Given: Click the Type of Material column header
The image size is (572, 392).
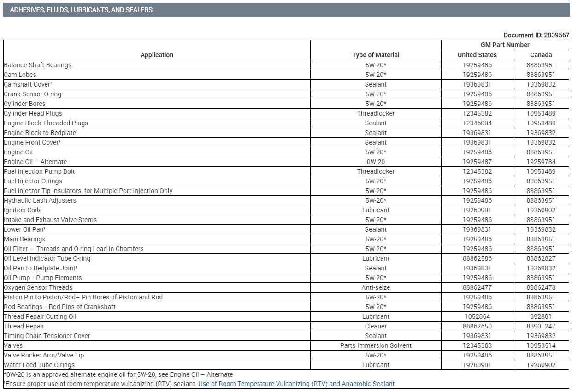Looking at the screenshot, I should [x=376, y=55].
